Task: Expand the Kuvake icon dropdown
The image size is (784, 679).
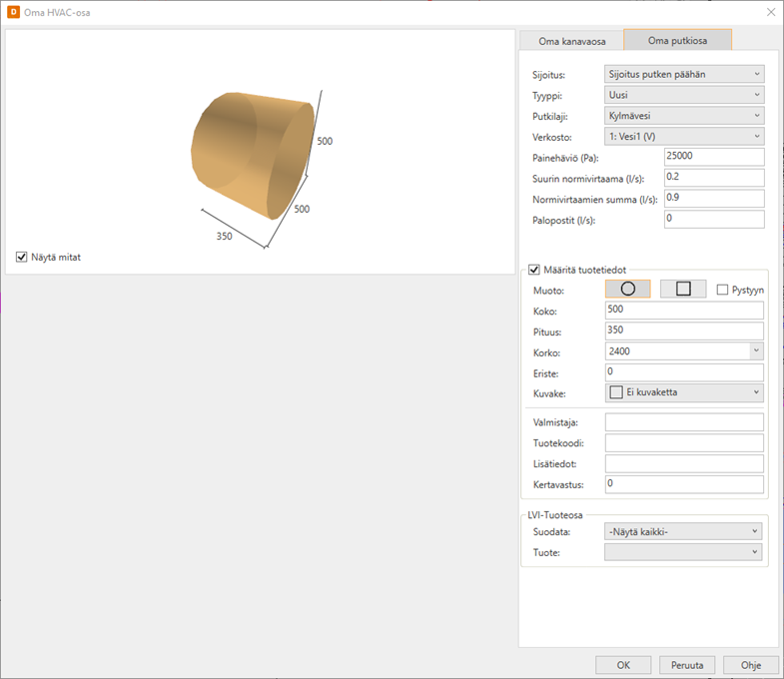Action: (x=684, y=392)
